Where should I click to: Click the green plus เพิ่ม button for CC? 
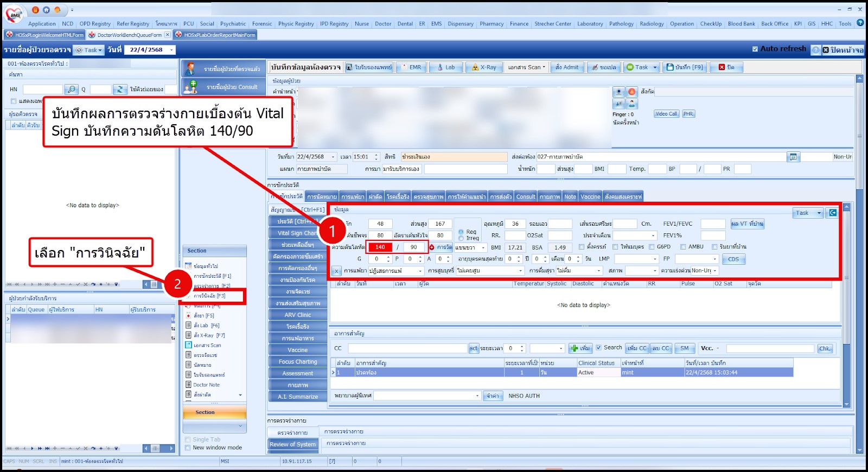pos(580,348)
